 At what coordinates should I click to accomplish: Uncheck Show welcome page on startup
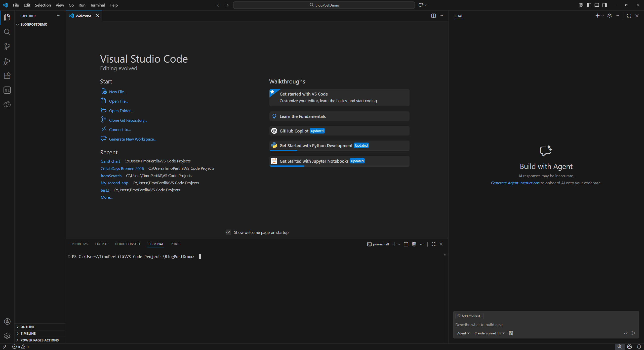pos(228,232)
